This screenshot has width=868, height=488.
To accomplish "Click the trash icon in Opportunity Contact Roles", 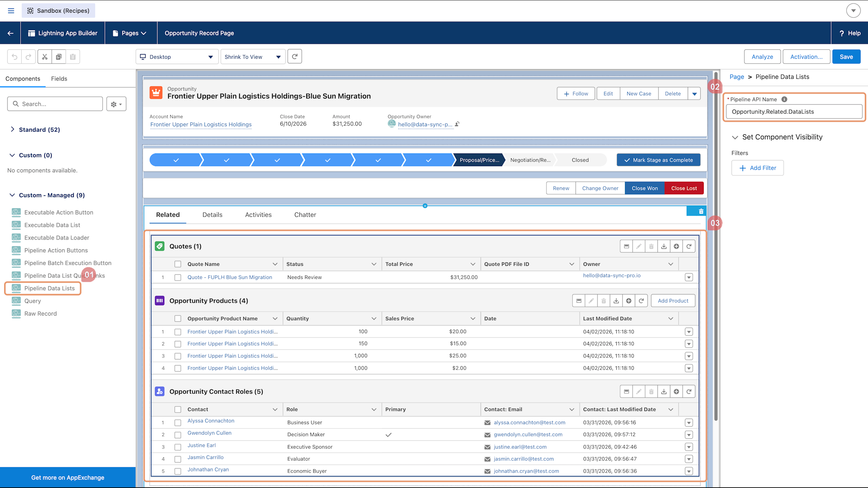I will click(651, 391).
